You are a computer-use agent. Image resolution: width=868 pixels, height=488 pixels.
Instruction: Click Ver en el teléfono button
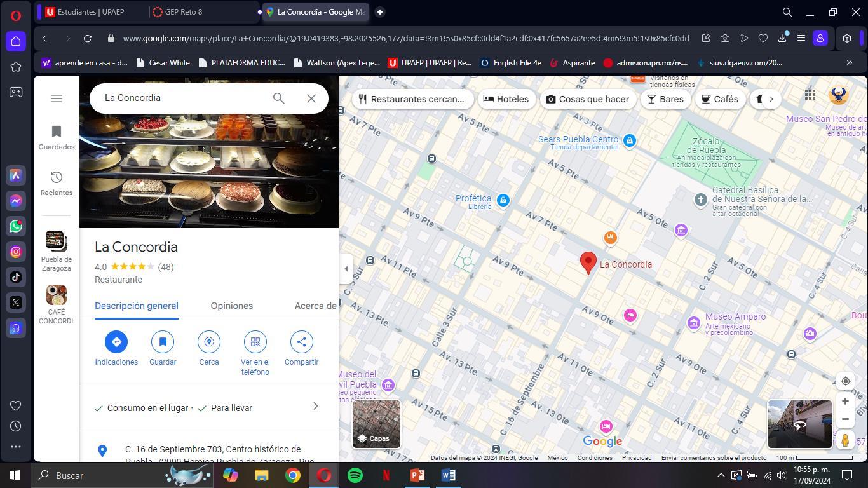click(255, 354)
